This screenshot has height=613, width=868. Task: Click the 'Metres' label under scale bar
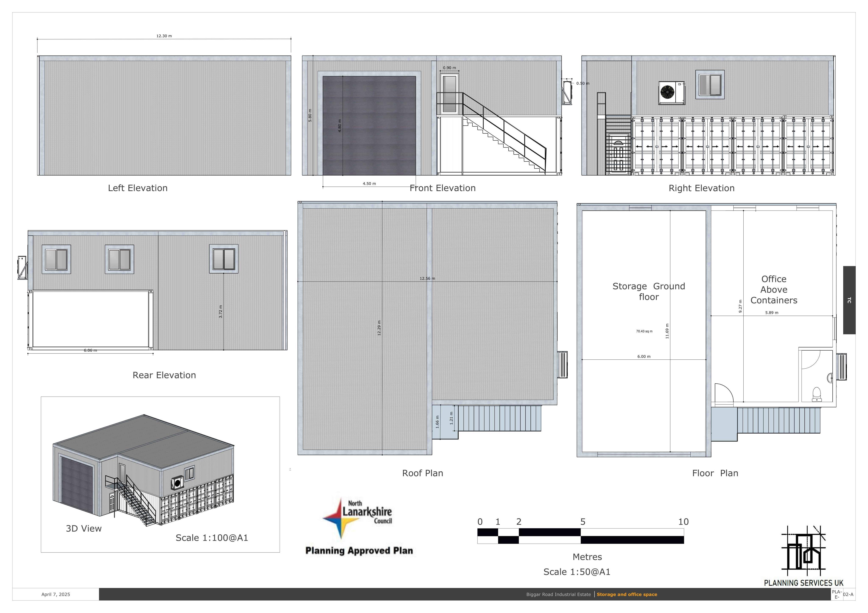(x=587, y=557)
